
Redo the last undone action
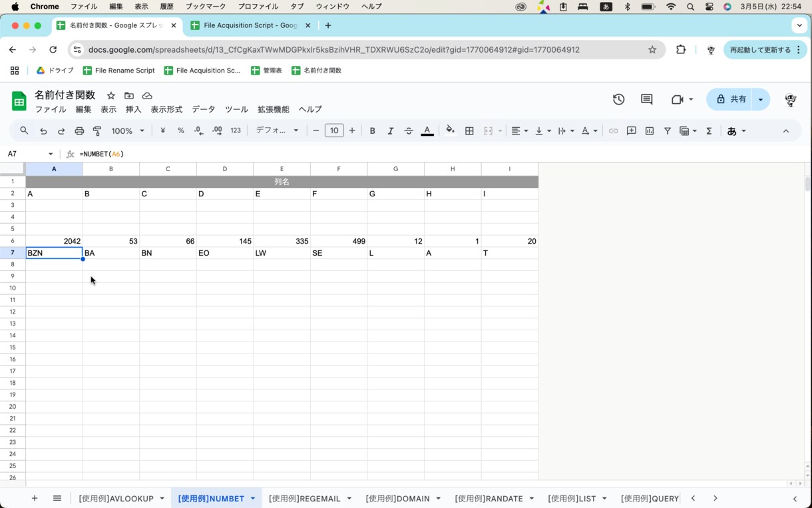tap(61, 131)
